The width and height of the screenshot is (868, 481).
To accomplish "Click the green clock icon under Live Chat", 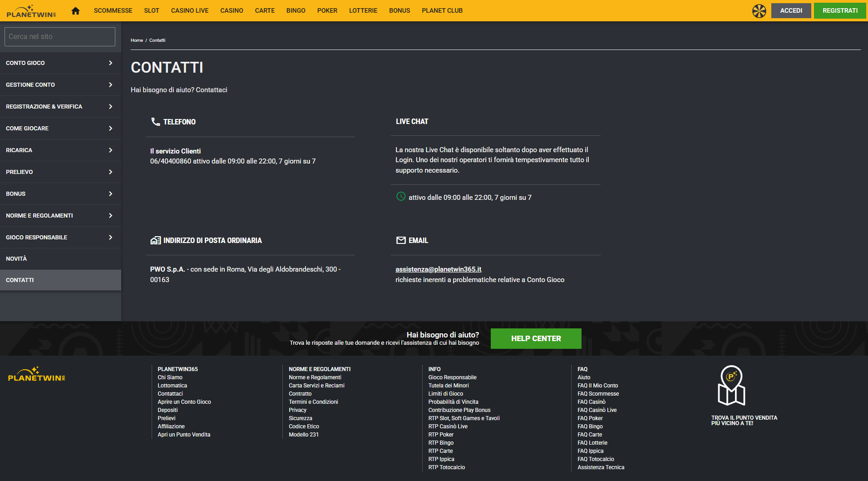I will click(401, 197).
